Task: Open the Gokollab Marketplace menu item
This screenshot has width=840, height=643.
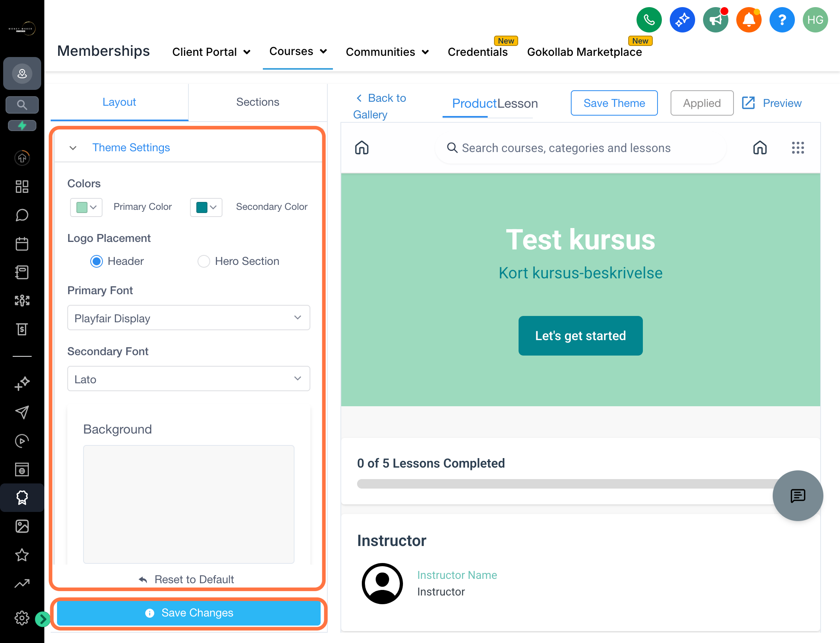Action: (x=584, y=52)
